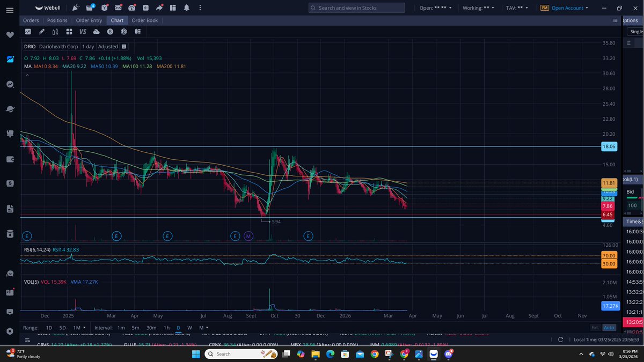Click the cloud save icon in chart toolbar
The width and height of the screenshot is (644, 362).
click(96, 32)
